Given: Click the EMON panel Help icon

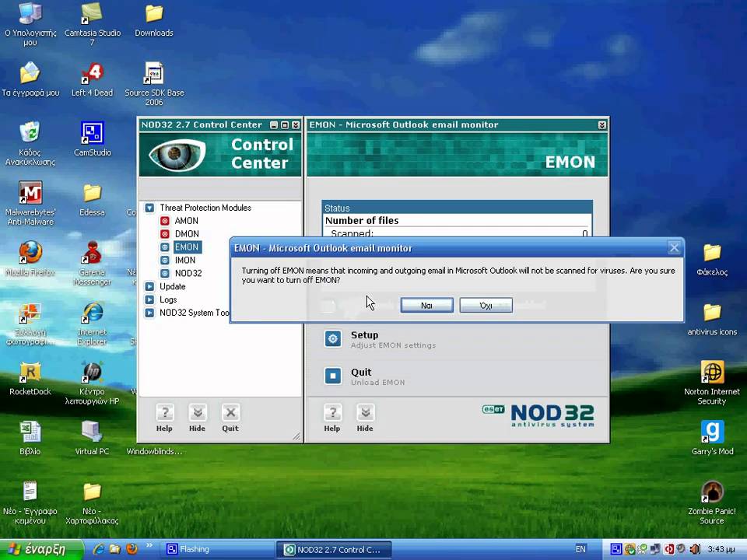Looking at the screenshot, I should click(332, 414).
